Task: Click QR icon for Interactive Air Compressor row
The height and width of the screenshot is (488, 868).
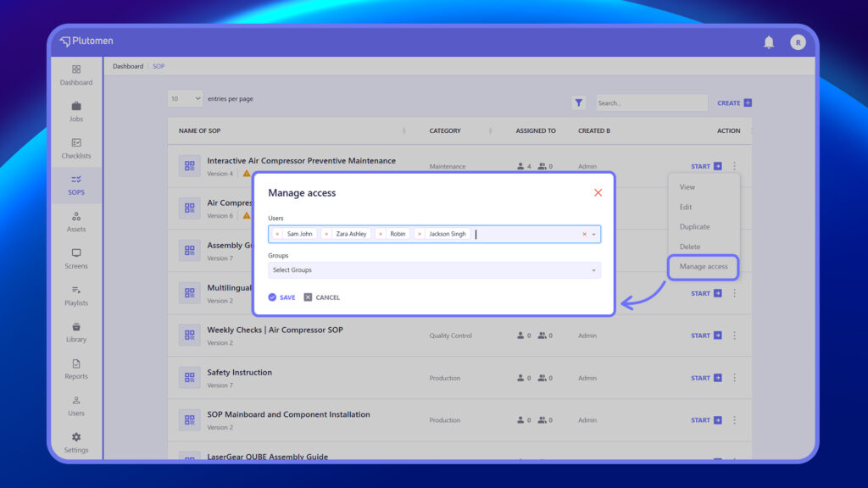Action: pyautogui.click(x=189, y=166)
